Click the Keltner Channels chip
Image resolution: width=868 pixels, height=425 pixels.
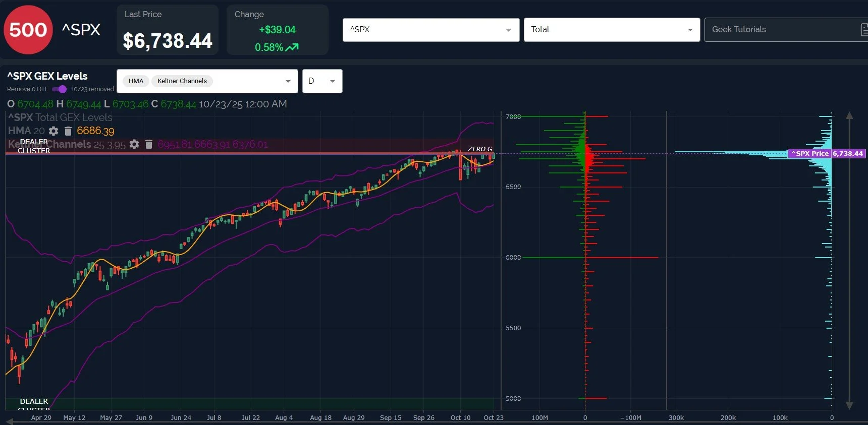pyautogui.click(x=182, y=81)
